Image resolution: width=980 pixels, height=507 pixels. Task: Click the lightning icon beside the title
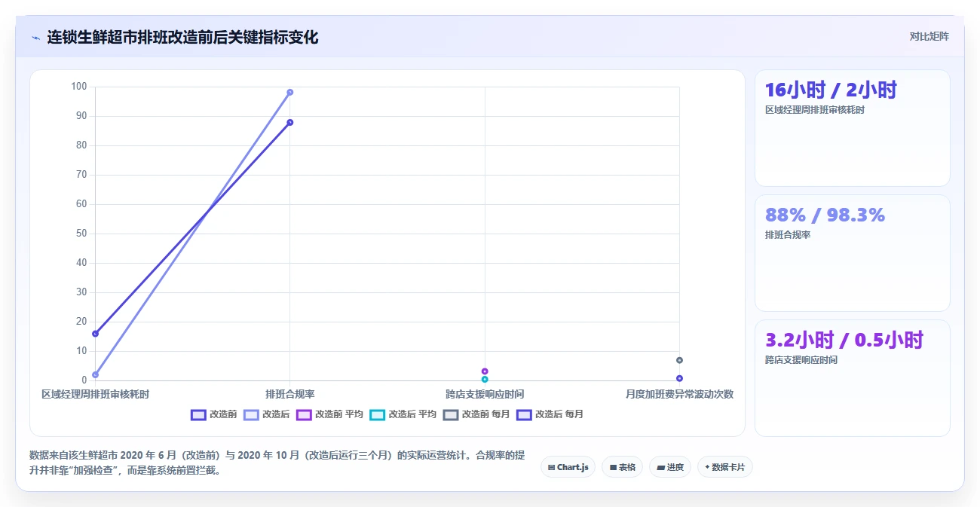pos(35,38)
